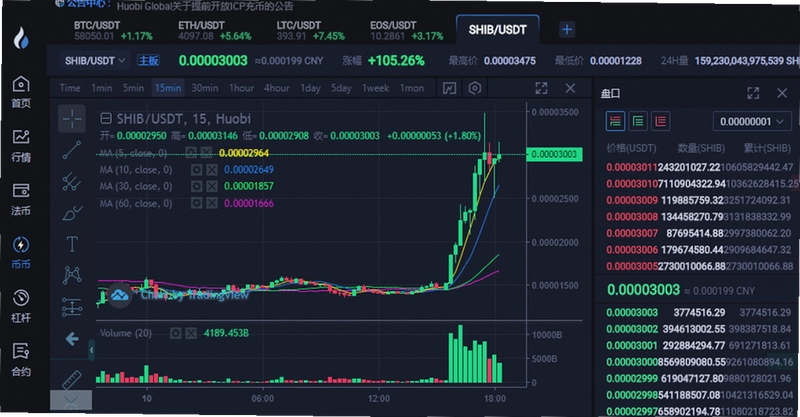
Task: Open chart settings hexagon icon
Action: (x=474, y=88)
